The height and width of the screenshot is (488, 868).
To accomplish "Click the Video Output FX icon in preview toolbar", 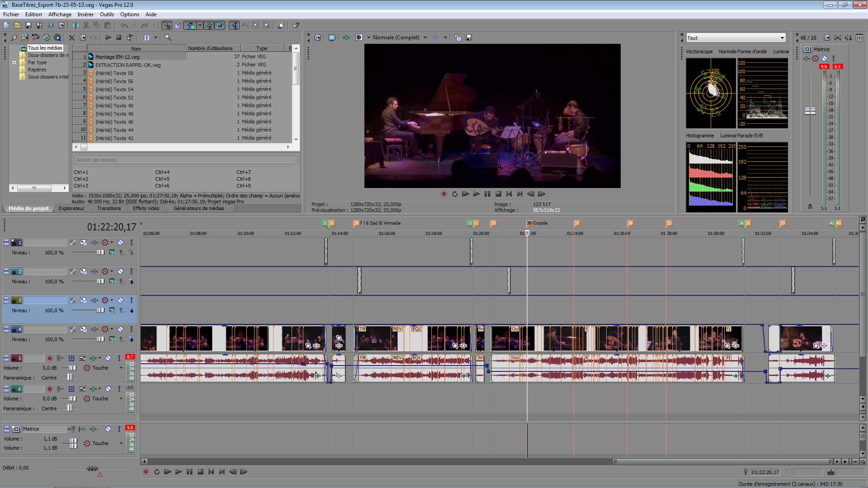I will coord(346,38).
